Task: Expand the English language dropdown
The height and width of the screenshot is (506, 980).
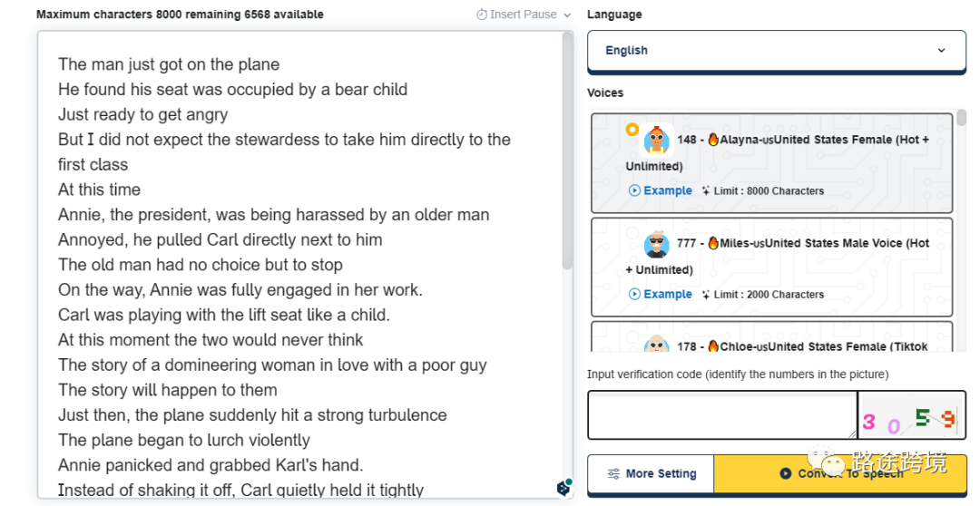Action: (776, 51)
